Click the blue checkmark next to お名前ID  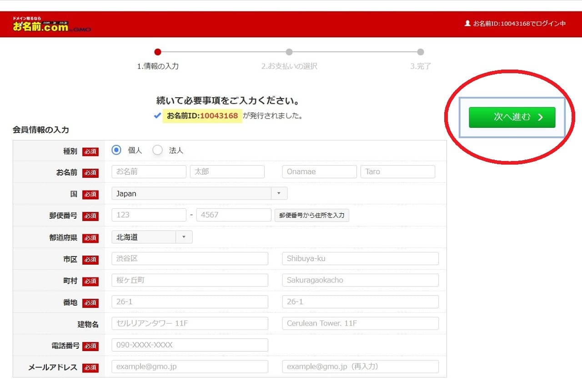click(157, 116)
